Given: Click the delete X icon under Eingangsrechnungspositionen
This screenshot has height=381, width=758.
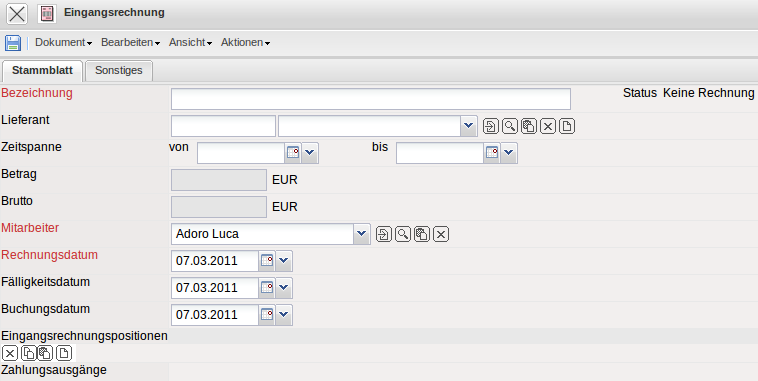Looking at the screenshot, I should (x=10, y=353).
